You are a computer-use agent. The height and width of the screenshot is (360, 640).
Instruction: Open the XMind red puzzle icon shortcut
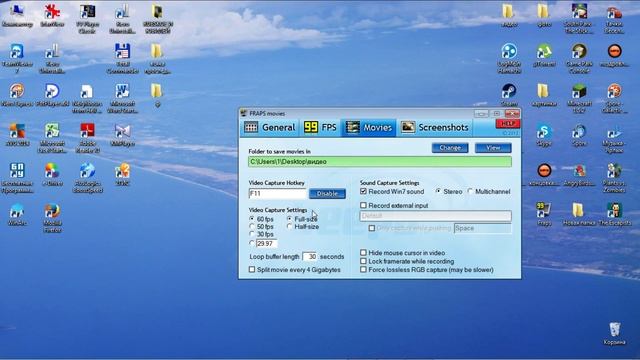tap(52, 16)
